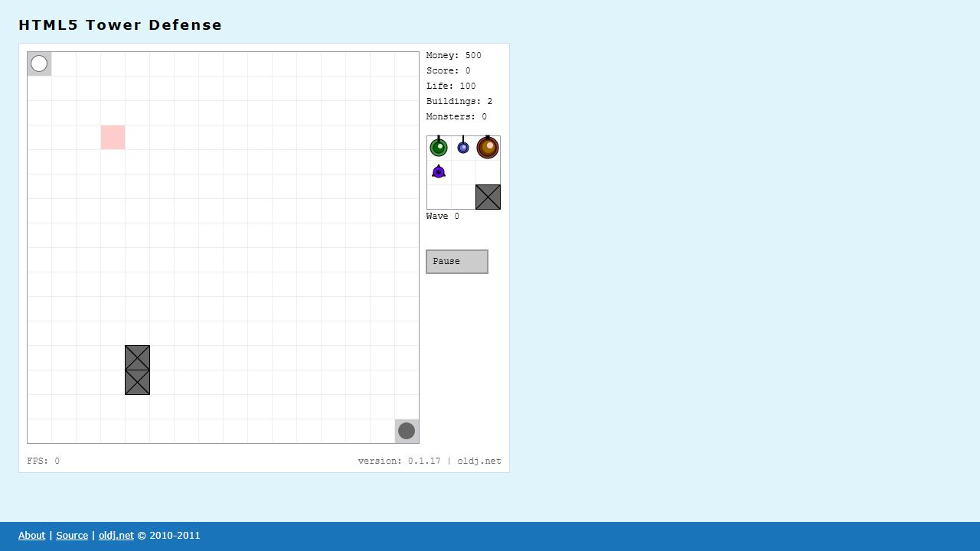Click the pink highlighted grid cell
The height and width of the screenshot is (551, 980).
(x=113, y=137)
